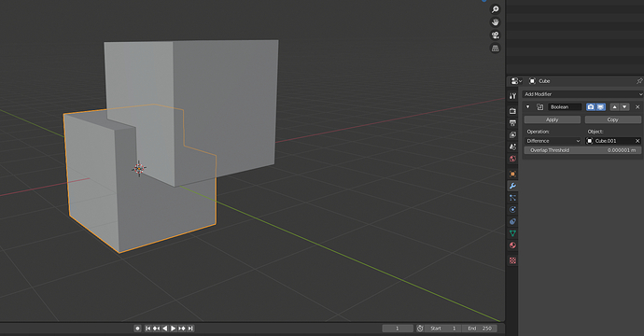Click the pan view hand icon
This screenshot has height=336, width=644.
[496, 22]
